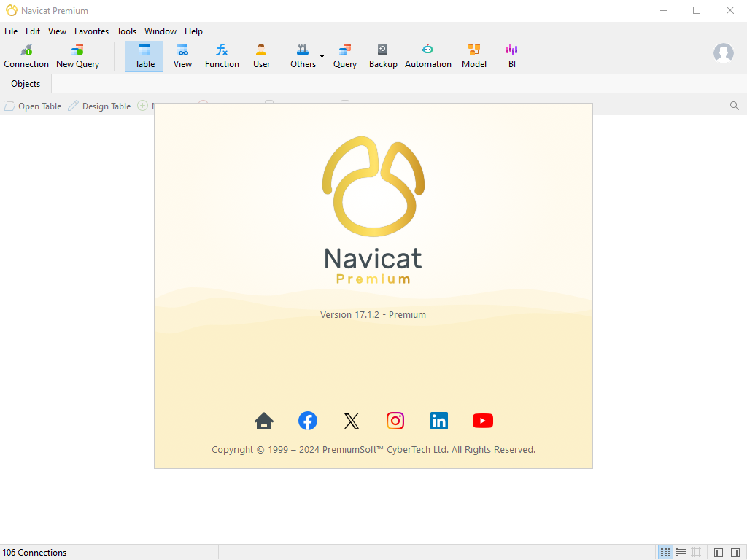
Task: Open the Favorites menu
Action: 91,31
